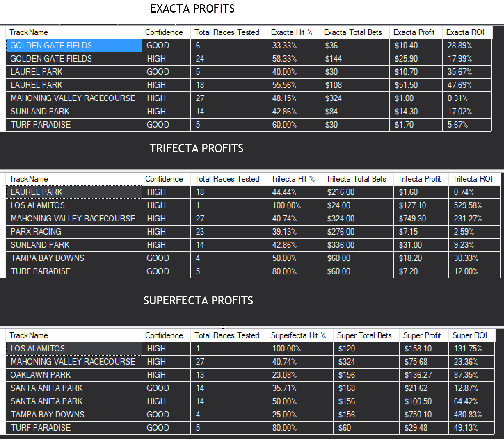Click the Trifecta ROI cell 231.27%
Viewport: 504px width, 439px height.
click(474, 219)
